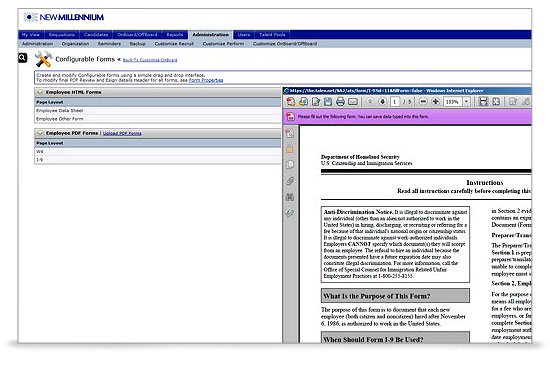Open the Upload PDF Forms link

(122, 133)
